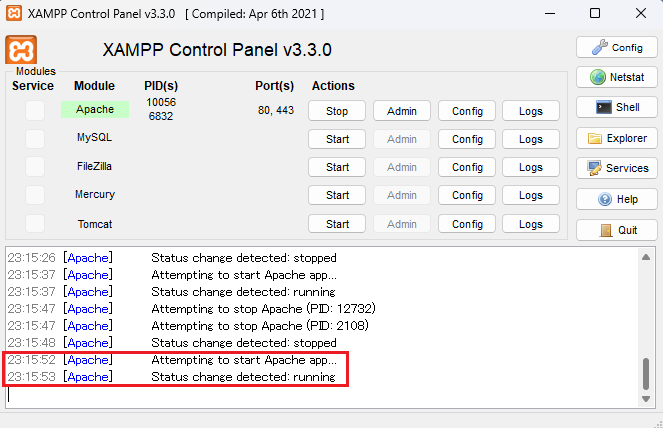Open the Shell terminal button
663x428 pixels.
(x=616, y=107)
